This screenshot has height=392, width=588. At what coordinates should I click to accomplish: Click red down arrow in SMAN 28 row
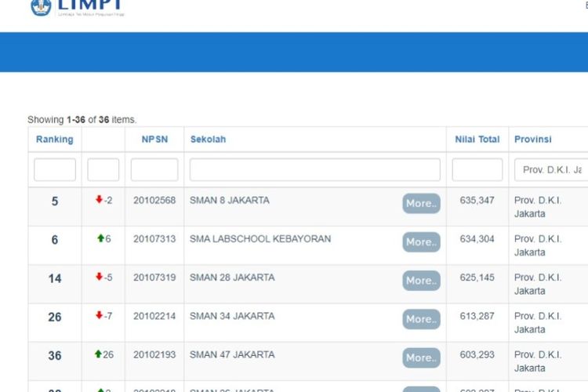tap(99, 277)
